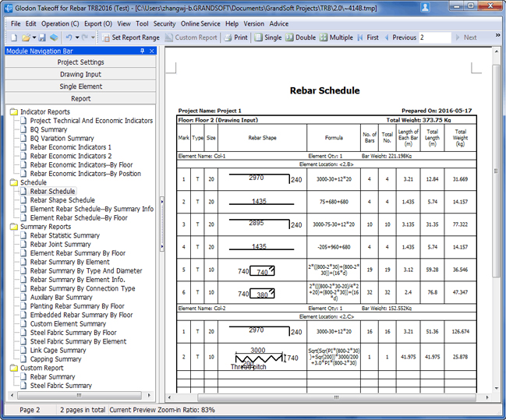The height and width of the screenshot is (420, 506).
Task: Pin the Module Navigation Bar
Action: point(141,51)
